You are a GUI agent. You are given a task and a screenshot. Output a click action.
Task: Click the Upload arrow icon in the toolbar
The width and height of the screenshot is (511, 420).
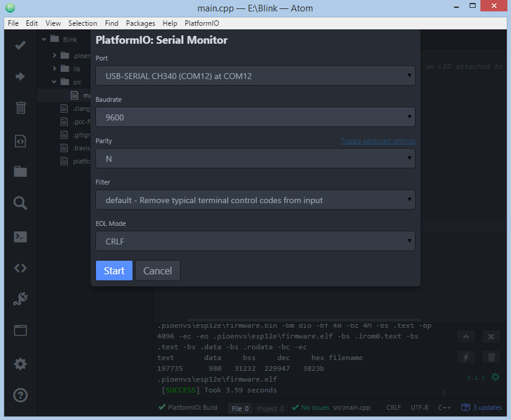click(20, 76)
